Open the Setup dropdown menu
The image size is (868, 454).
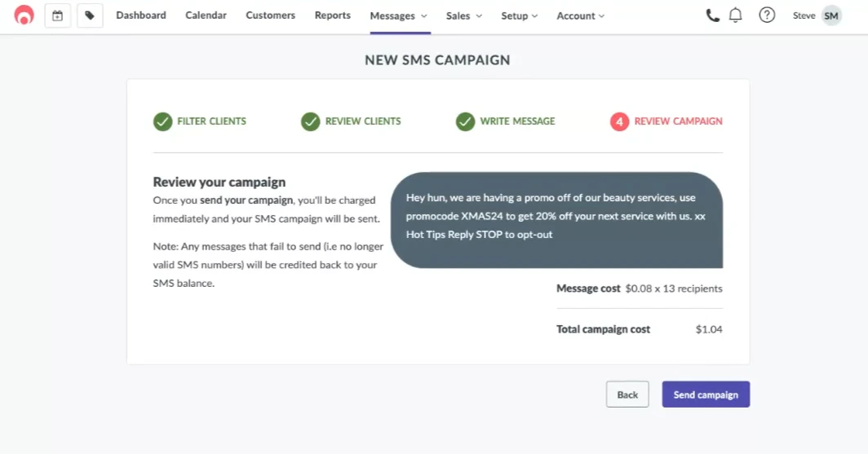click(520, 16)
